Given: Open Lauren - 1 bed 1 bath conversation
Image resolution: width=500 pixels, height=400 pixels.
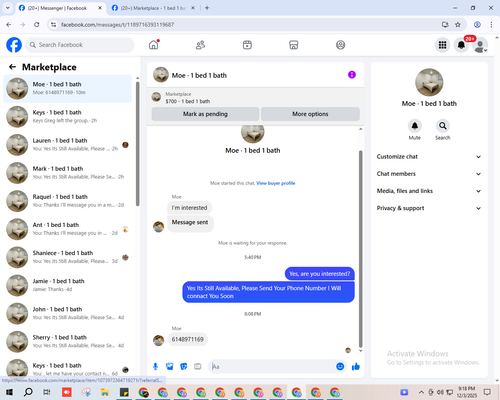Looking at the screenshot, I should coord(67,145).
